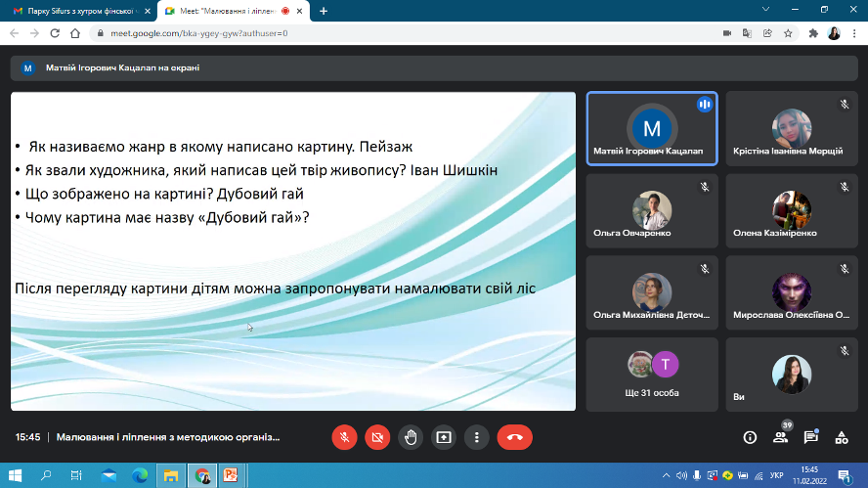Open the More options three-dot menu in Meet
The width and height of the screenshot is (868, 488).
(477, 437)
